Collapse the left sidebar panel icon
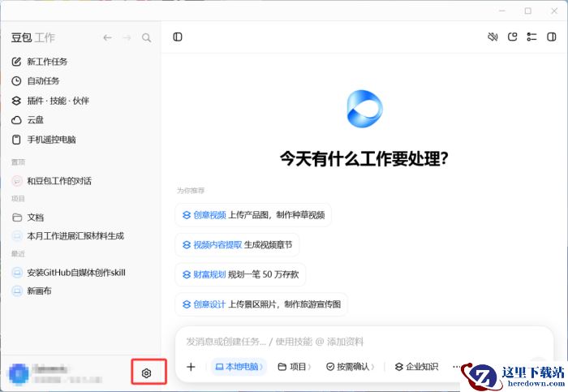Viewport: 568px width, 392px height. point(178,37)
